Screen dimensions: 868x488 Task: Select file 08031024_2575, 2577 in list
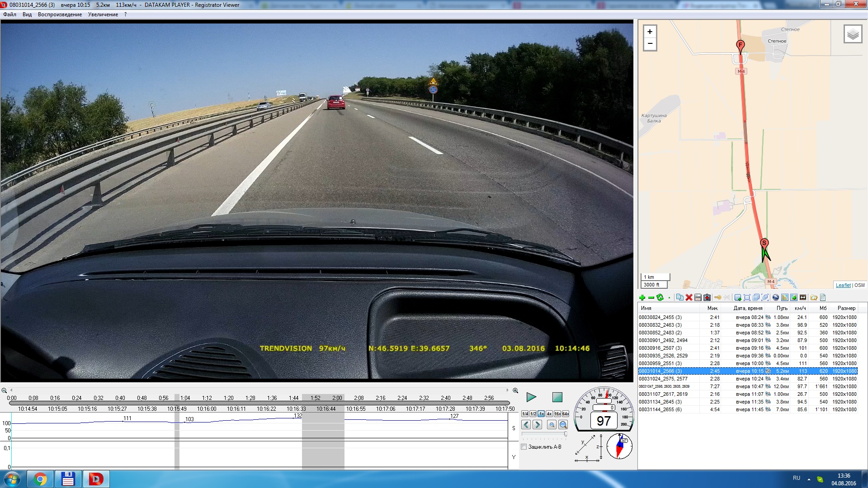(663, 379)
